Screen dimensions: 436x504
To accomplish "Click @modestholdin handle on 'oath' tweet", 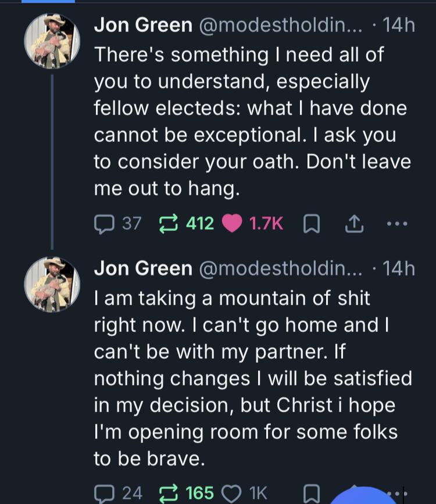I will coord(280,25).
